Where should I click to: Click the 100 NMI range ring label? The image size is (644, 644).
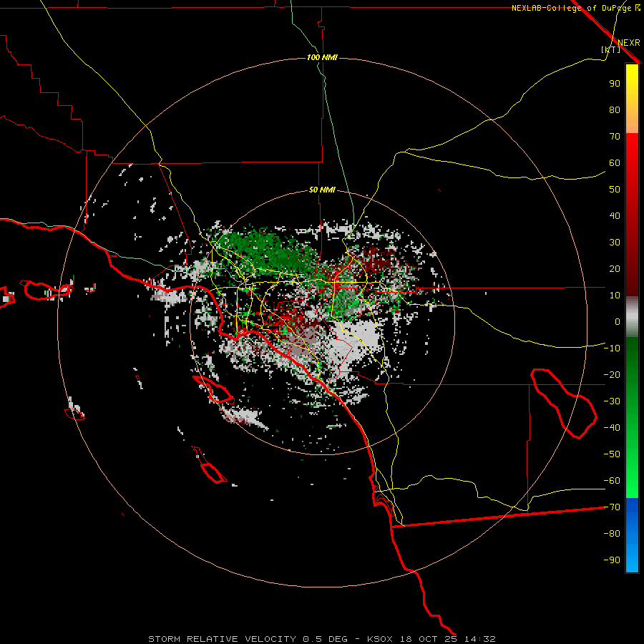click(x=322, y=57)
